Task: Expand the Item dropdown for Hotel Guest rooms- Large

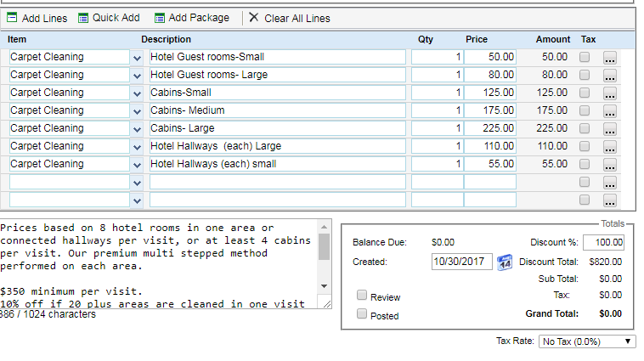Action: click(138, 75)
